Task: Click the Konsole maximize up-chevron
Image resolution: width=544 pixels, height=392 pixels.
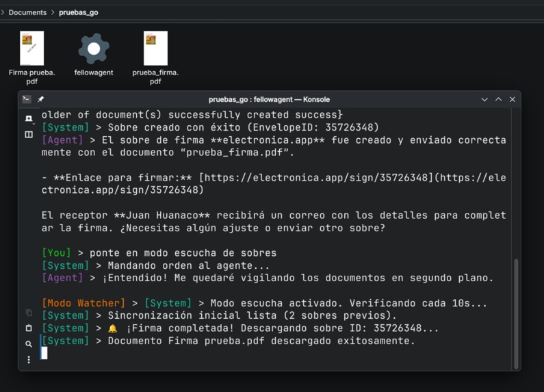Action: (498, 99)
